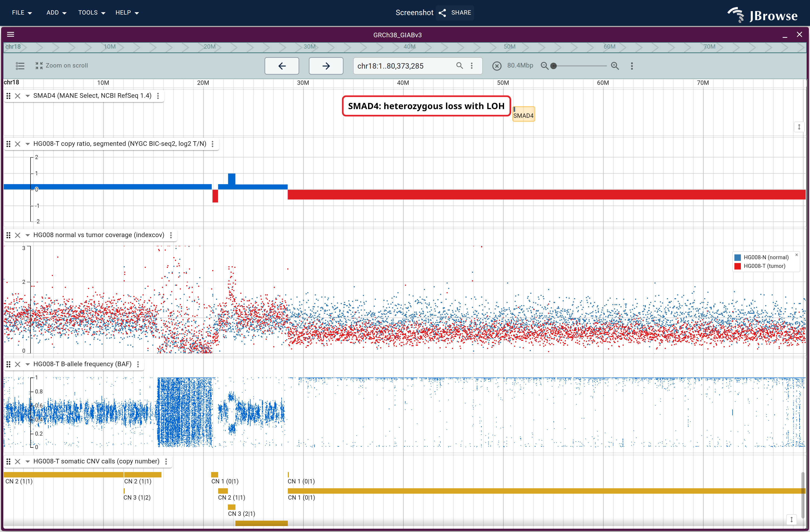
Task: Select the leftmost CN 2 (1|1) segment bar
Action: [x=64, y=474]
